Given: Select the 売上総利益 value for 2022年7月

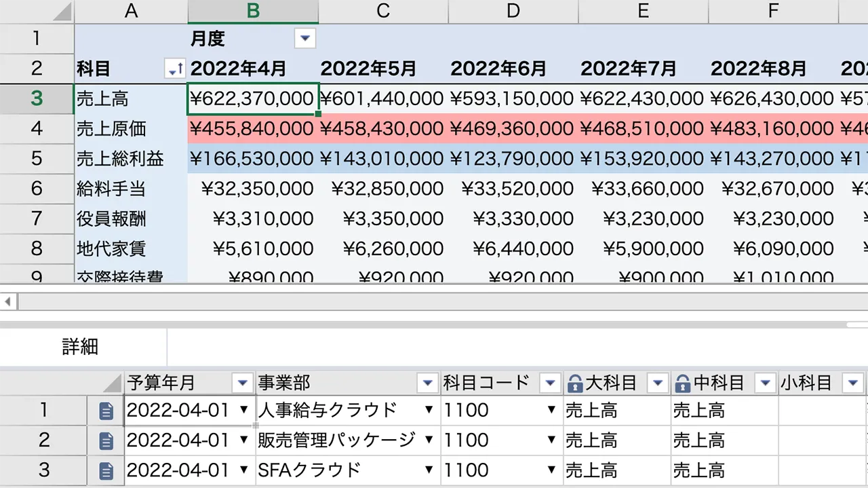Looking at the screenshot, I should click(x=642, y=159).
